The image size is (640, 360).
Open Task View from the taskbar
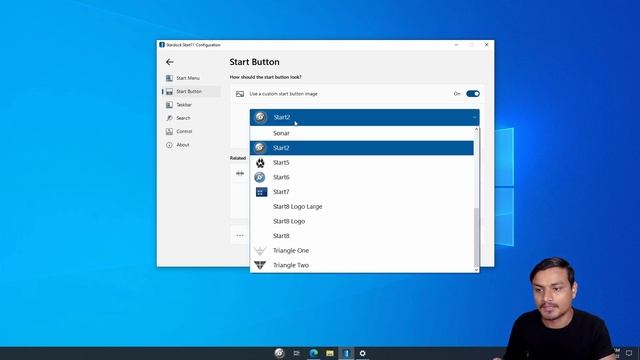tap(297, 353)
